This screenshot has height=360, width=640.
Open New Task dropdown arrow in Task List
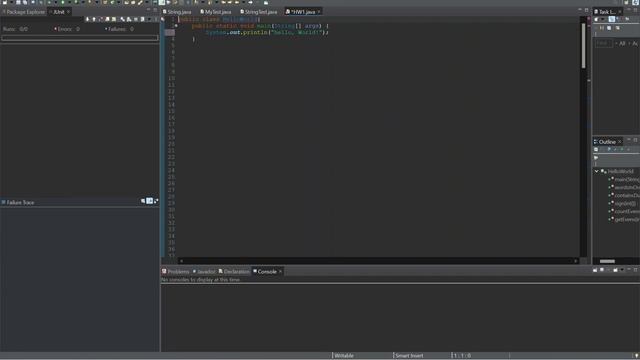coord(603,19)
